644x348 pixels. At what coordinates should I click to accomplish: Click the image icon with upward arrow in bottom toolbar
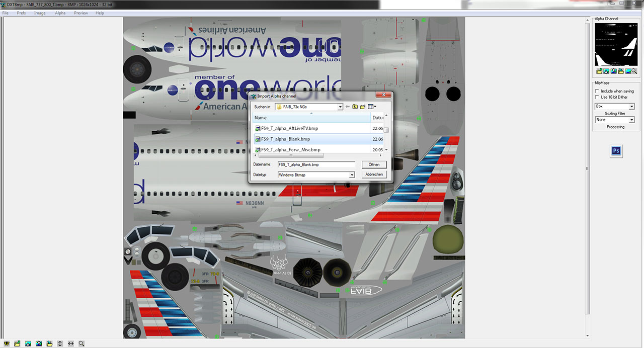coord(39,343)
